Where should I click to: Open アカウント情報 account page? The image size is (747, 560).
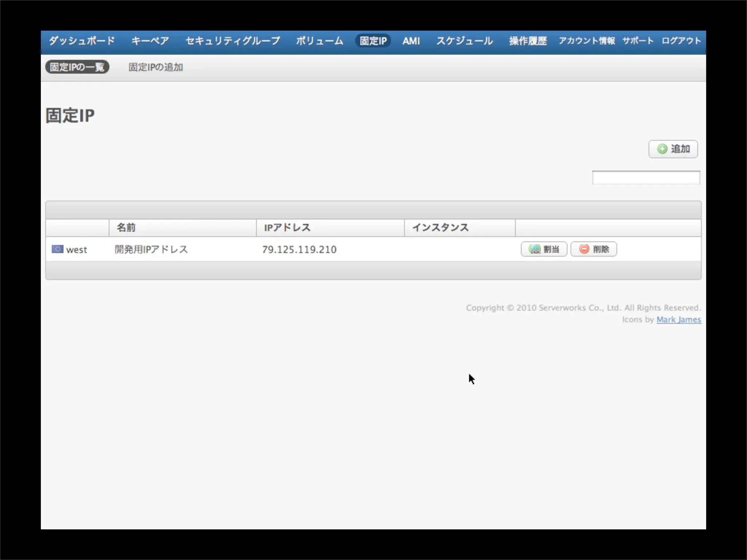[x=587, y=41]
